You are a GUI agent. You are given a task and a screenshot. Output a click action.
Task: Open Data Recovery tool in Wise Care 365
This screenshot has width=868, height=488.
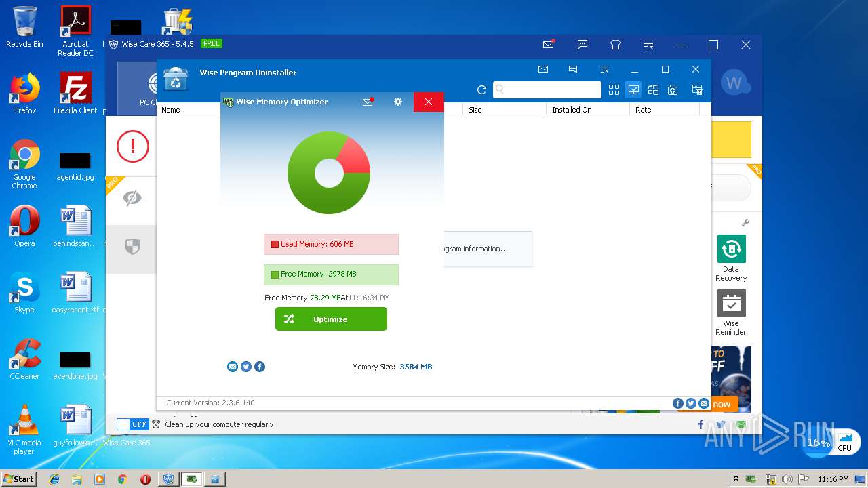pos(731,258)
